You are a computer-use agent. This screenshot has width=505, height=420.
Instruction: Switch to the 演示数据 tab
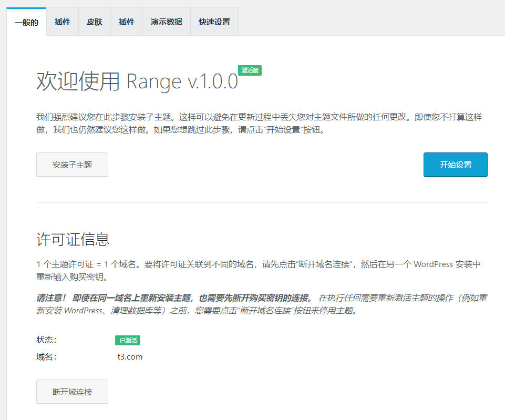(x=167, y=22)
